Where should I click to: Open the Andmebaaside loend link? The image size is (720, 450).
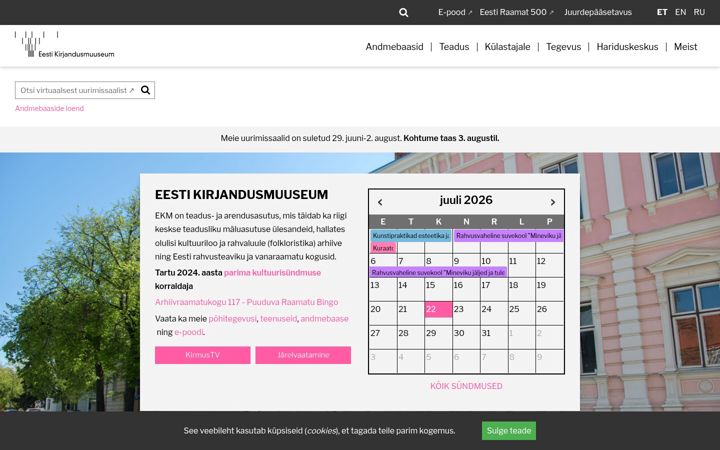click(x=49, y=108)
